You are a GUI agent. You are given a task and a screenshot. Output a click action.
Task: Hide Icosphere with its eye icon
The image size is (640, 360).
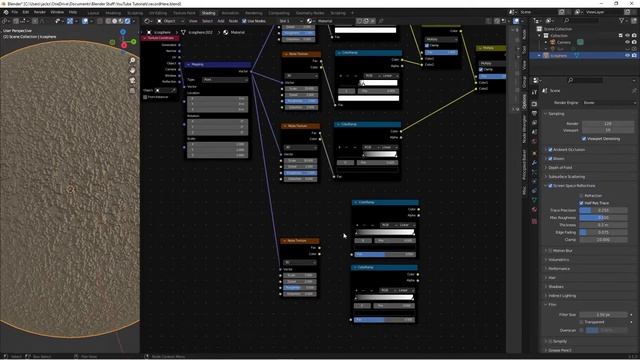tap(627, 56)
